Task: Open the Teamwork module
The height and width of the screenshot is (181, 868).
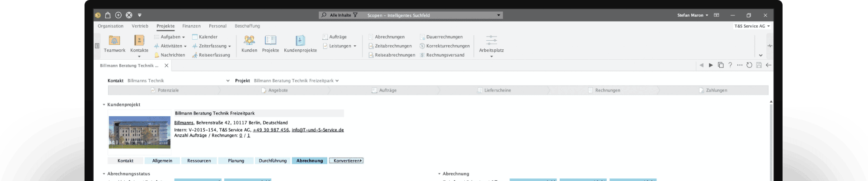Action: (x=114, y=44)
